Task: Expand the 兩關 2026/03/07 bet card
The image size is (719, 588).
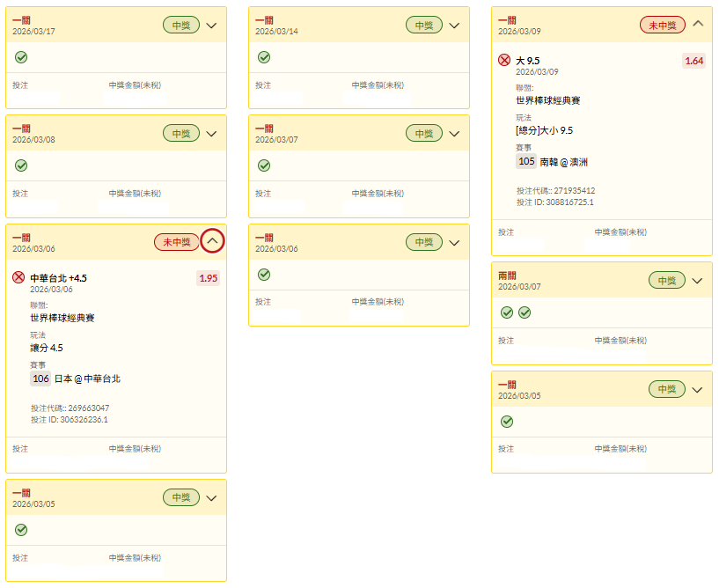Action: point(697,281)
